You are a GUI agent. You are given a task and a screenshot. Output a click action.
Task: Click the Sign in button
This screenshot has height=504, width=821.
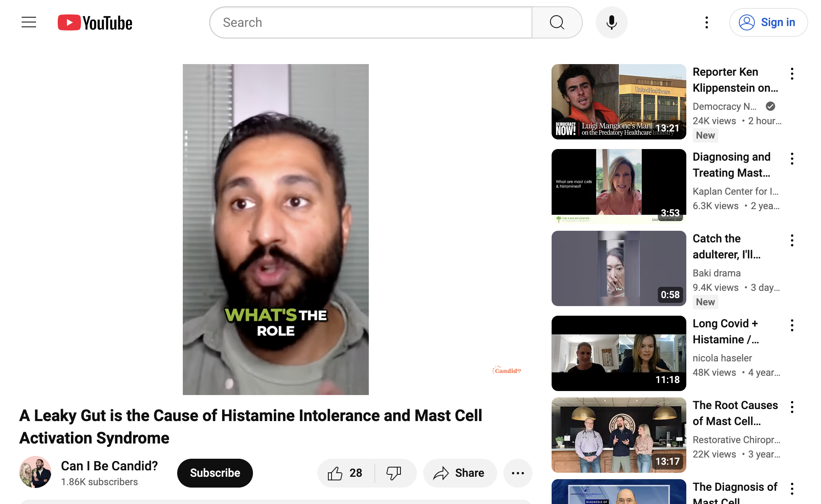(768, 22)
